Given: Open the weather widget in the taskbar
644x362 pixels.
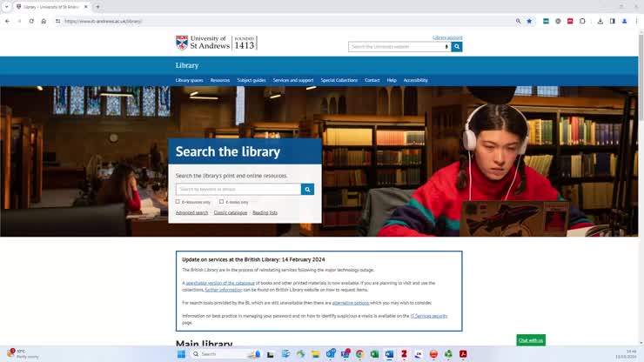Looking at the screenshot, I should (23, 354).
